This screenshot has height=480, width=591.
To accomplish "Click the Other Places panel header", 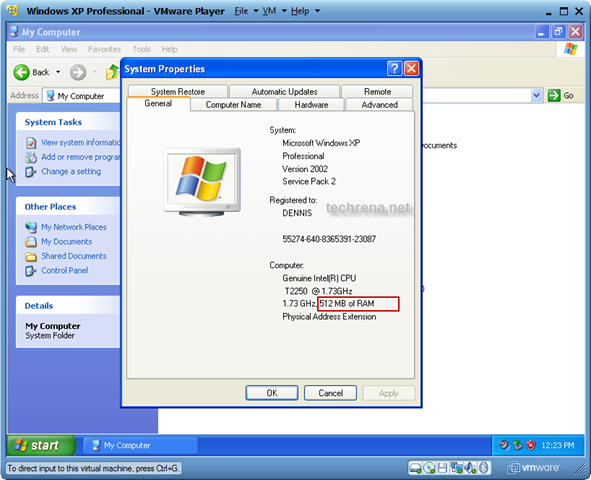I will 68,206.
